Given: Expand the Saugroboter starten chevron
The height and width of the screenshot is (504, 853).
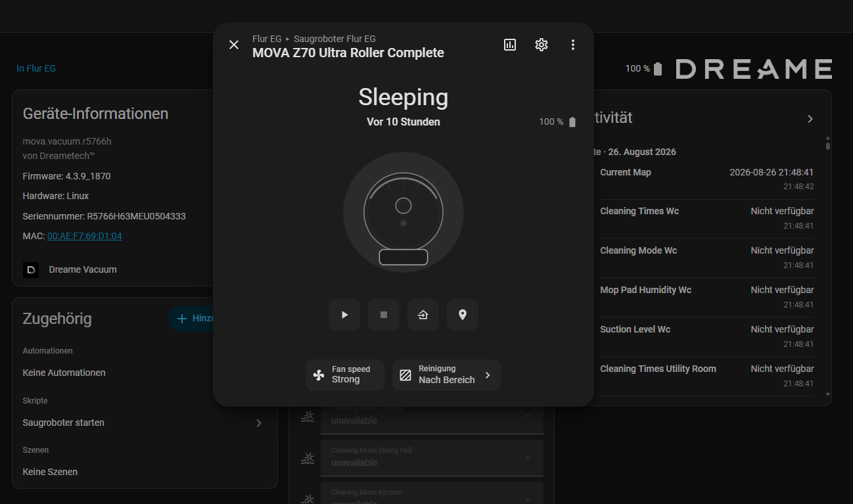Looking at the screenshot, I should tap(259, 423).
